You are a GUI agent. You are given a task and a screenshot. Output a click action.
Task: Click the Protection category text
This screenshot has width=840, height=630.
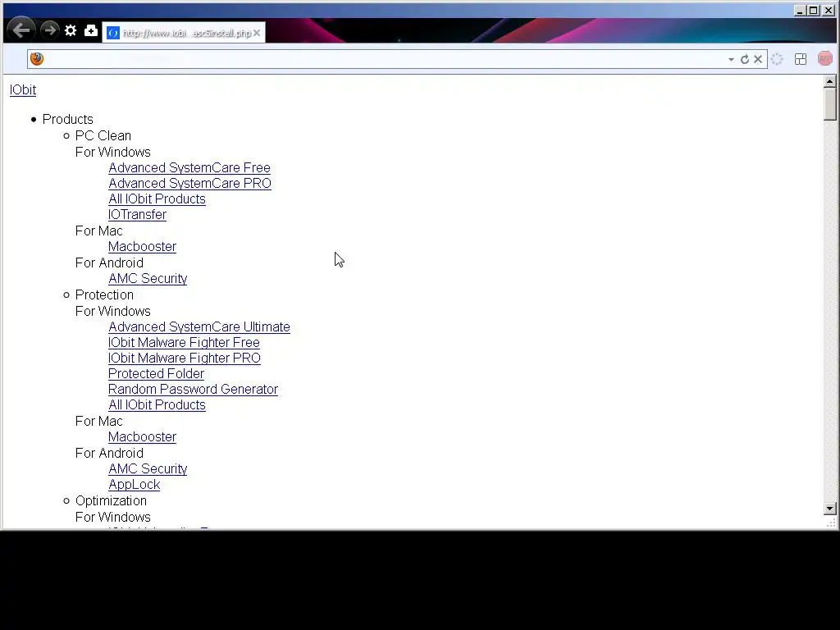pyautogui.click(x=104, y=294)
